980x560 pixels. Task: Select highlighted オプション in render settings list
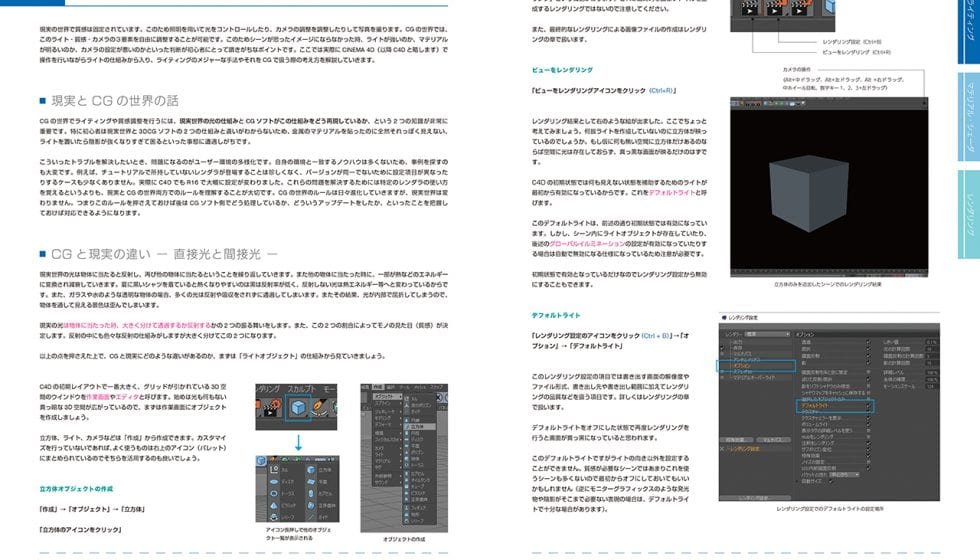coord(742,366)
